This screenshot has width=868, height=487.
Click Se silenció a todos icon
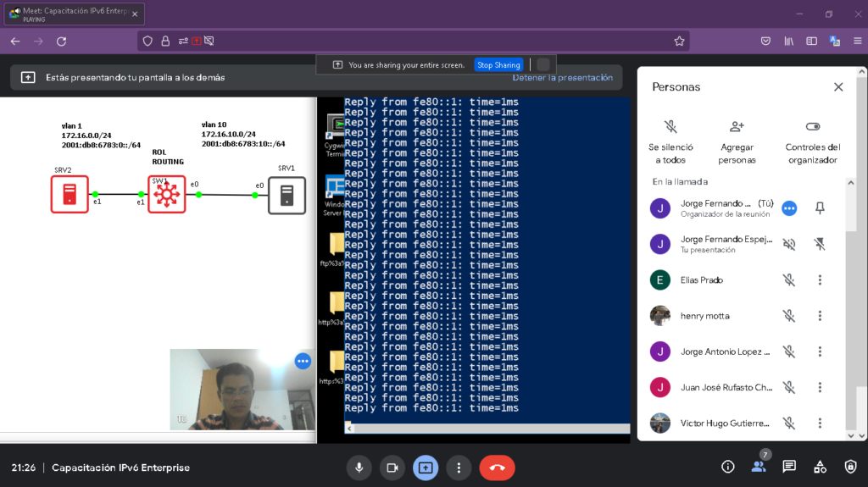(x=670, y=127)
